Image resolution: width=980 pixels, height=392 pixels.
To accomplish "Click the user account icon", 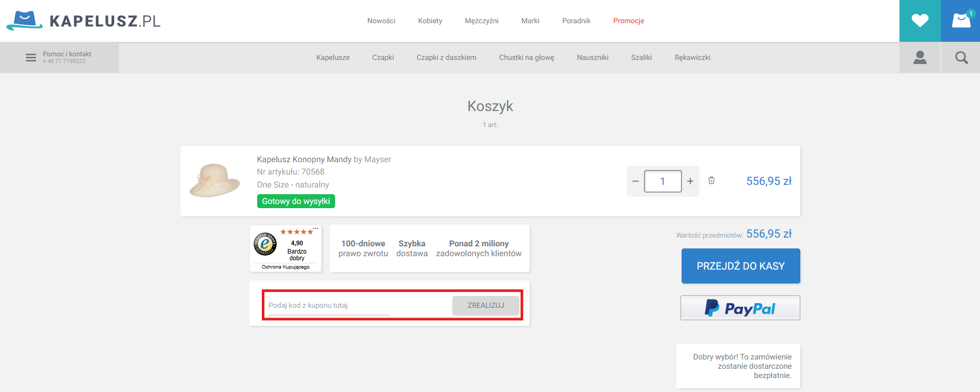I will (x=920, y=57).
